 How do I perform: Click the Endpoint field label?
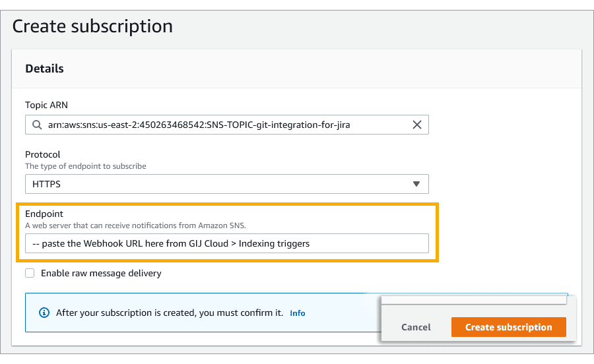click(x=44, y=214)
